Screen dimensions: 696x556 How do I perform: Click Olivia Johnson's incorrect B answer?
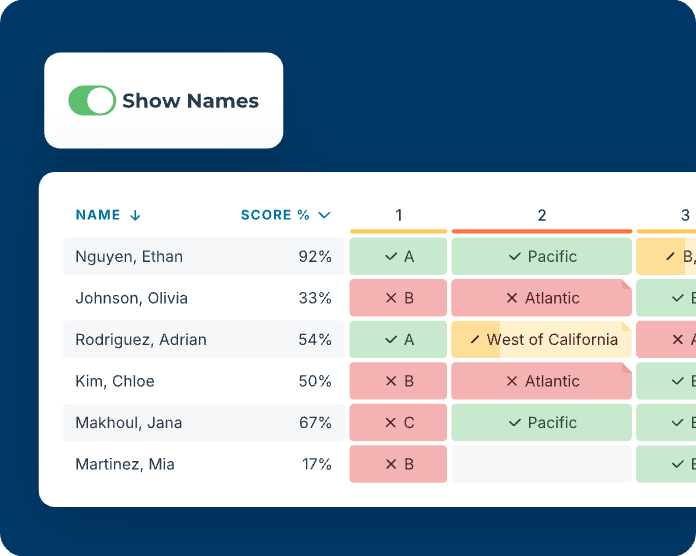click(x=398, y=298)
